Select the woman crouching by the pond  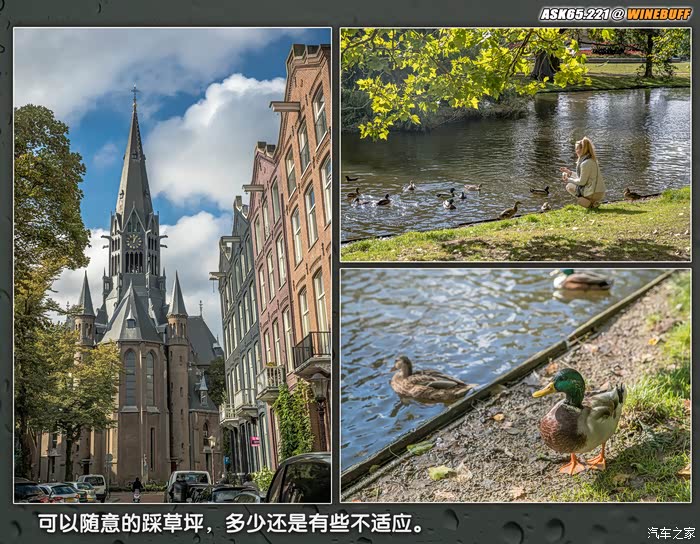point(585,173)
